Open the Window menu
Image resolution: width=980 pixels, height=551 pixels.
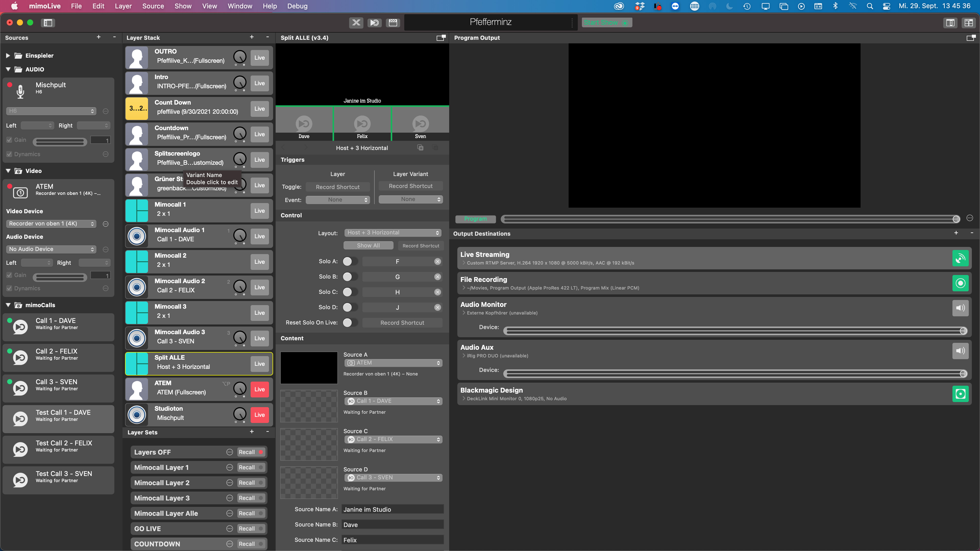[240, 6]
